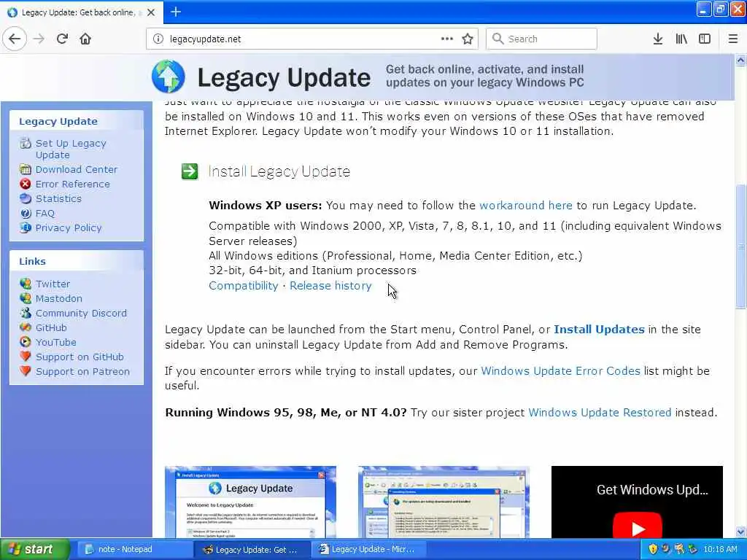The width and height of the screenshot is (747, 560).
Task: Open the Statistics link
Action: [58, 198]
